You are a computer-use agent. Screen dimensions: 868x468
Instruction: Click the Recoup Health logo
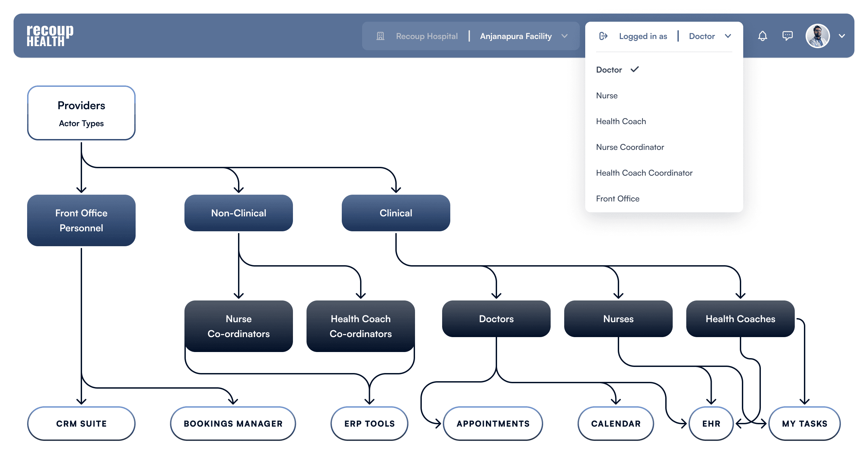tap(50, 35)
